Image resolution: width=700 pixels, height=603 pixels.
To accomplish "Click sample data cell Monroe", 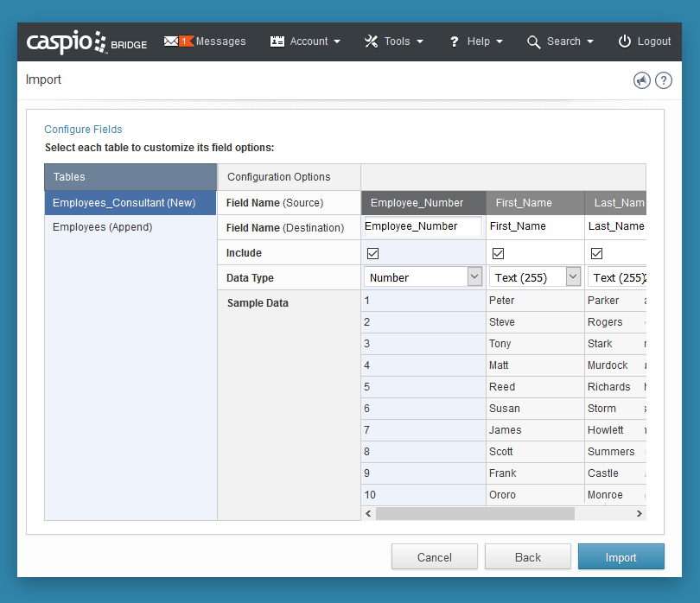I will click(614, 495).
